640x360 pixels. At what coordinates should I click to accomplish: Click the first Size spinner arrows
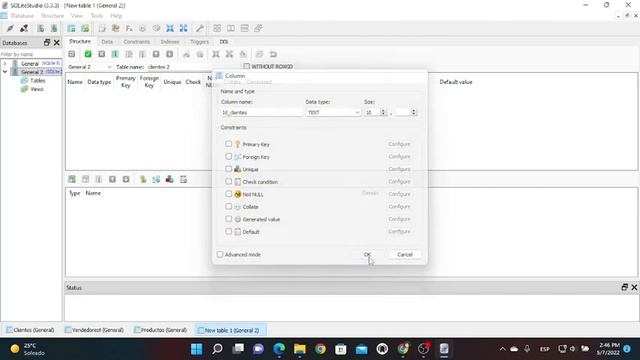click(383, 112)
